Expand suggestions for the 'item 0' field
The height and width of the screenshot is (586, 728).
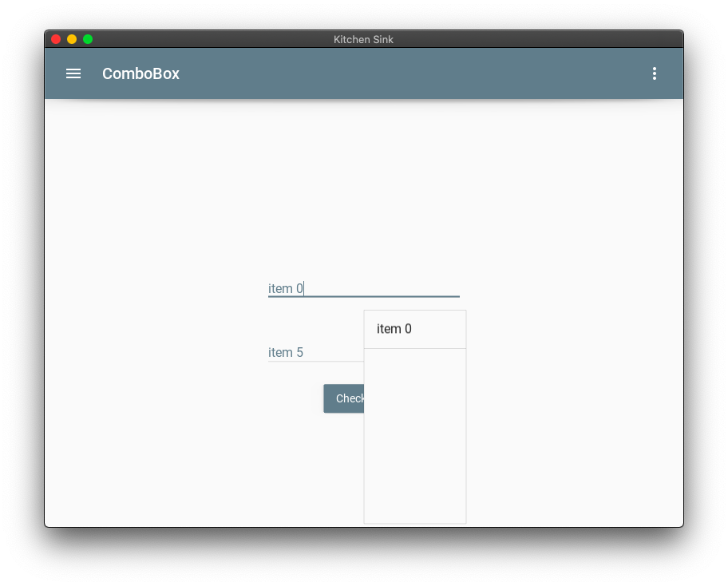363,288
